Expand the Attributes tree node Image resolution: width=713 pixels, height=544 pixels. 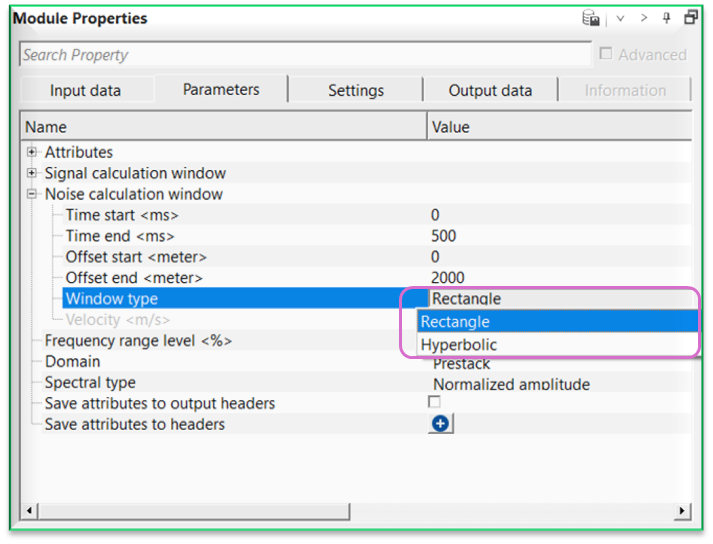click(32, 152)
